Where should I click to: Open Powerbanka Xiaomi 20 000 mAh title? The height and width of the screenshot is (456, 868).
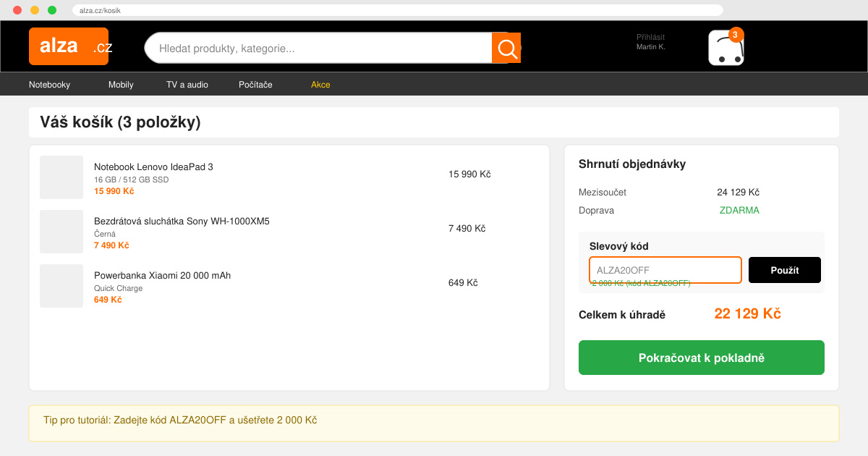(x=162, y=276)
